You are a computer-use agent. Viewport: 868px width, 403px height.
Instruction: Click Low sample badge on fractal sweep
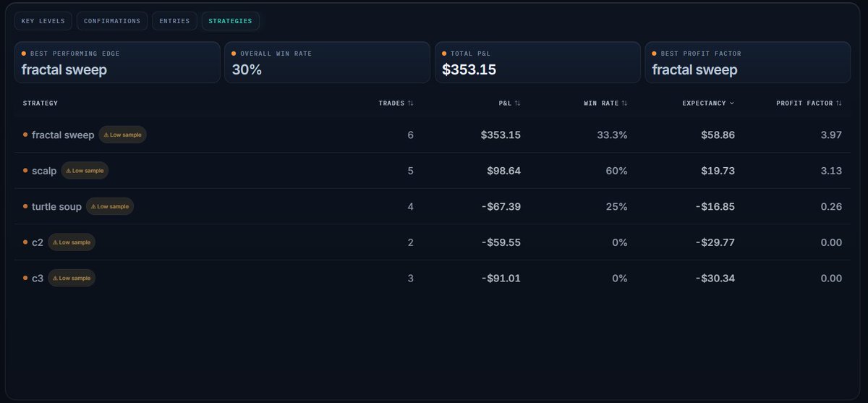coord(122,135)
